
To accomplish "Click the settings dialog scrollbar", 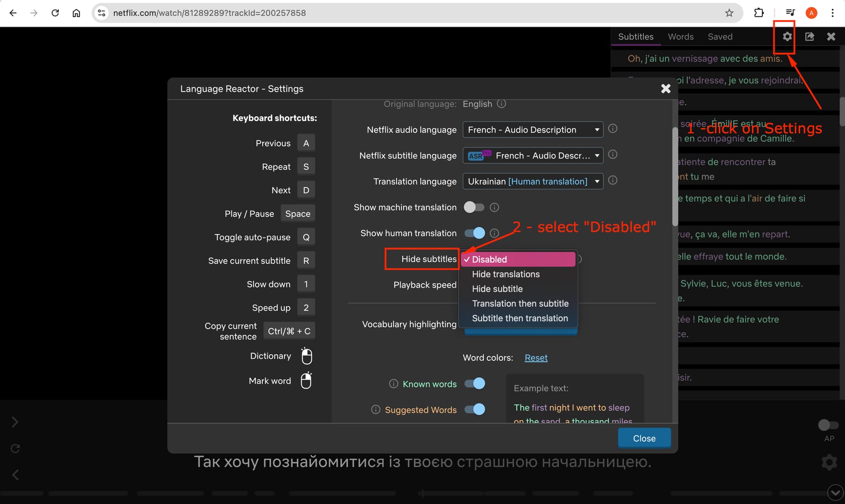I will click(675, 176).
